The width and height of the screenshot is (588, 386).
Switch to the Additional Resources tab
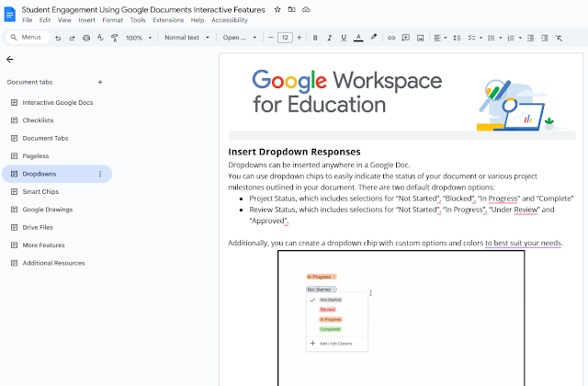pos(57,264)
